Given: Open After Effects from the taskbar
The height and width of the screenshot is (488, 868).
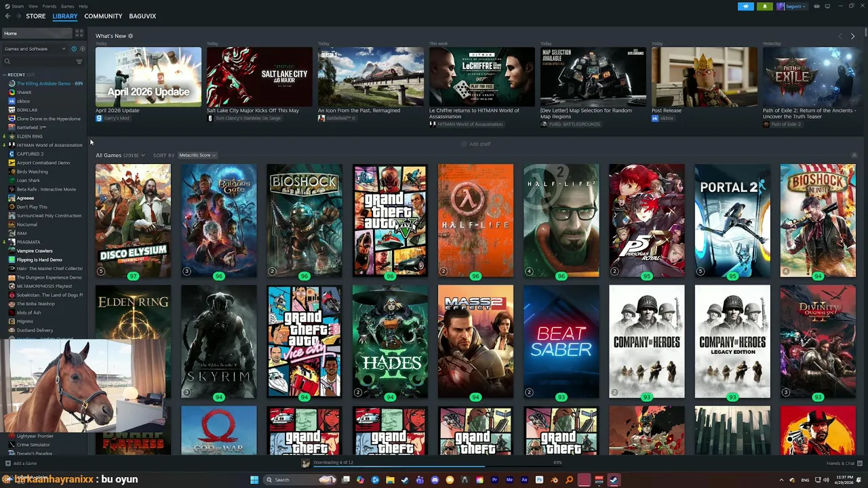Looking at the screenshot, I should 524,480.
